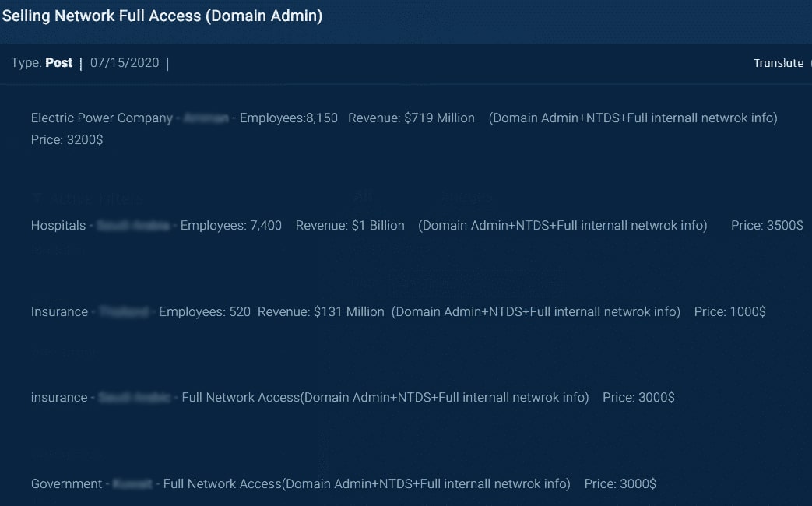812x506 pixels.
Task: Click the 'Revenue: $719 Million' text
Action: pyautogui.click(x=411, y=118)
